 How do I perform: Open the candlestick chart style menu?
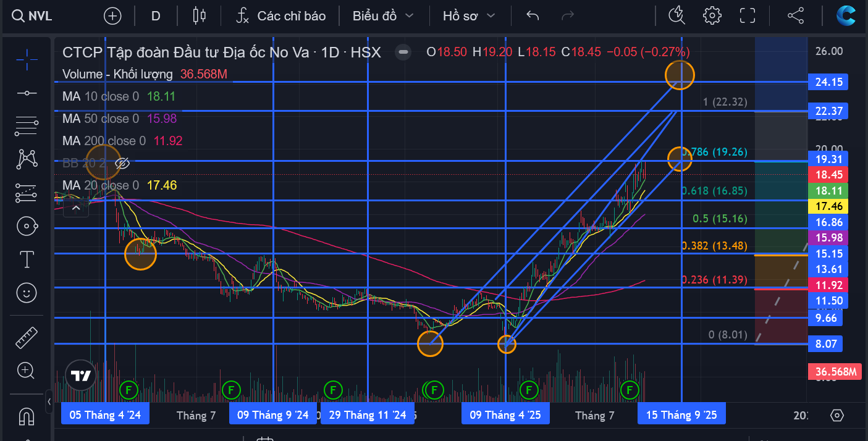tap(199, 16)
